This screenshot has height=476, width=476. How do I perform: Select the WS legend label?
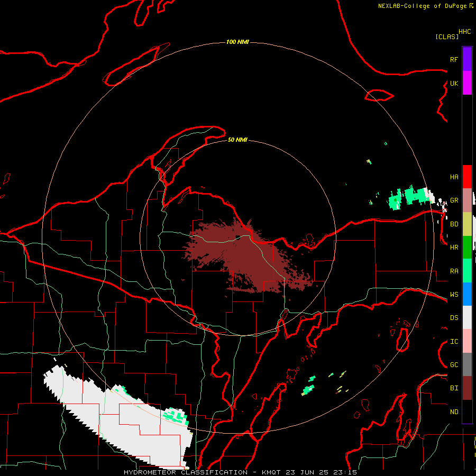pos(454,295)
